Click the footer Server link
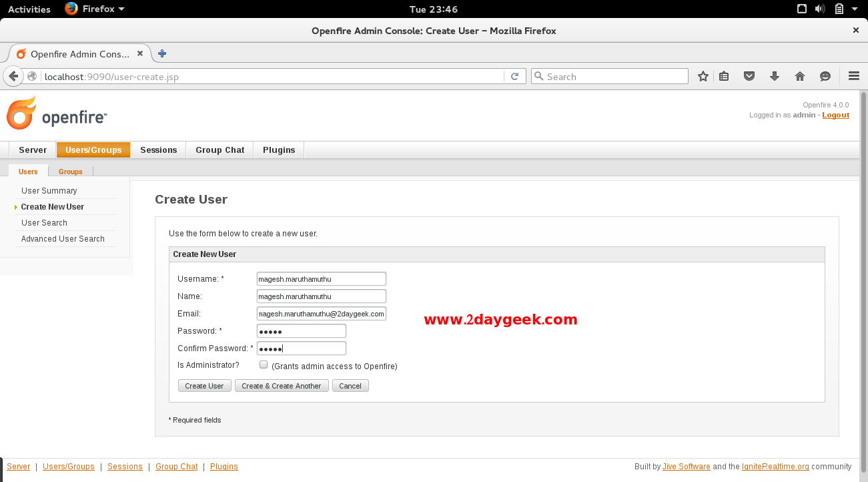 19,467
